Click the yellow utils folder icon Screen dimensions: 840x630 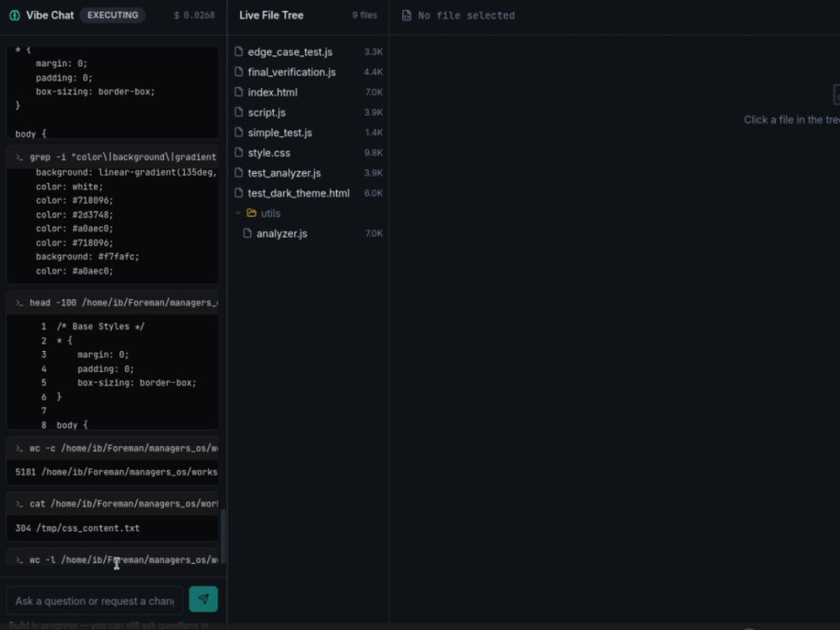point(251,213)
